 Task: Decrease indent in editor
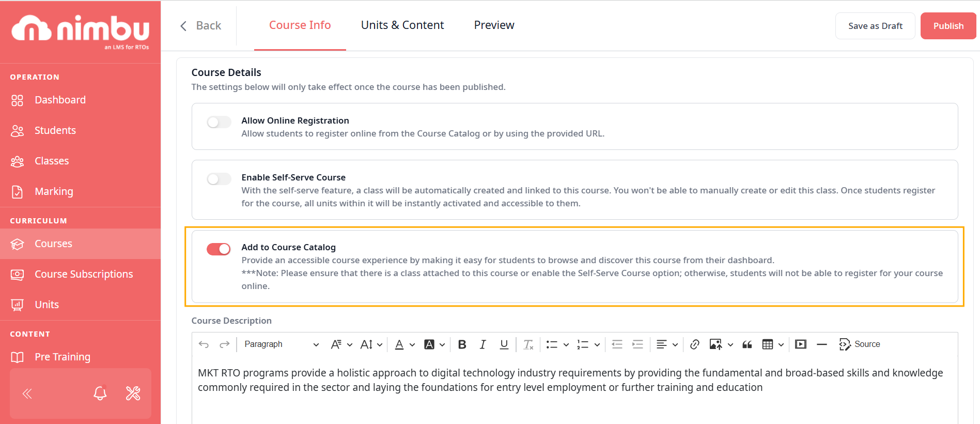pos(617,344)
